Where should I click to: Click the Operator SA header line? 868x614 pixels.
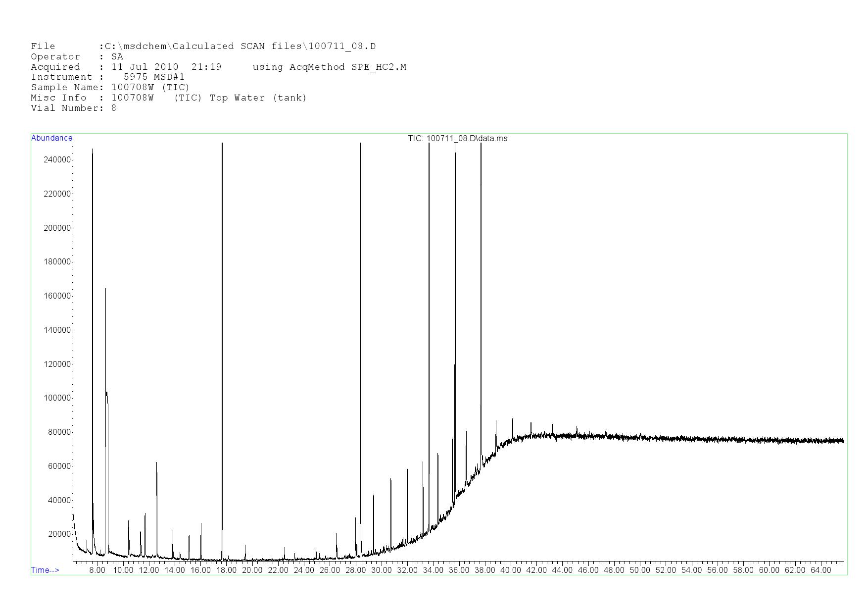[x=77, y=57]
